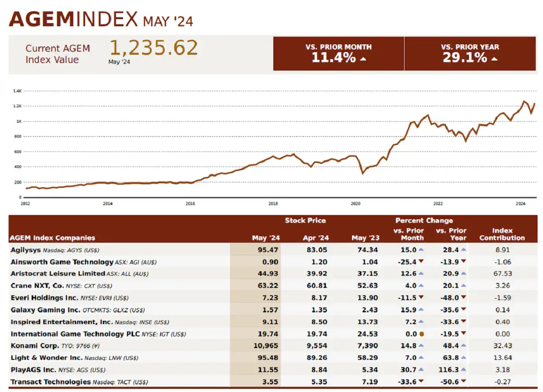Select Transact Technologies company name
Viewport: 543px width, 392px height.
pyautogui.click(x=51, y=382)
